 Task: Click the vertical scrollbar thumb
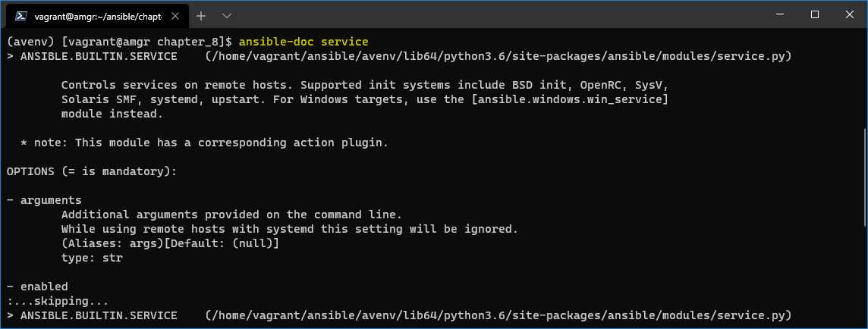[865, 177]
